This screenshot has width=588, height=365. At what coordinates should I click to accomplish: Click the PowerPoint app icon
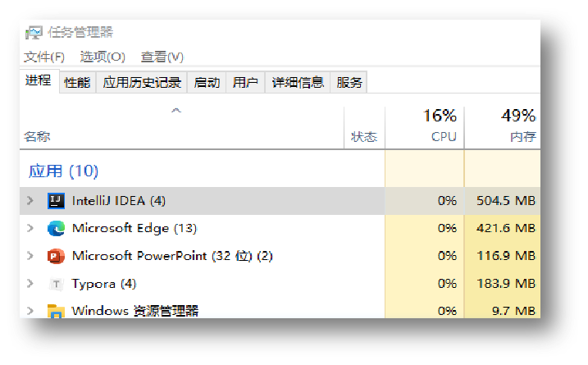click(56, 256)
